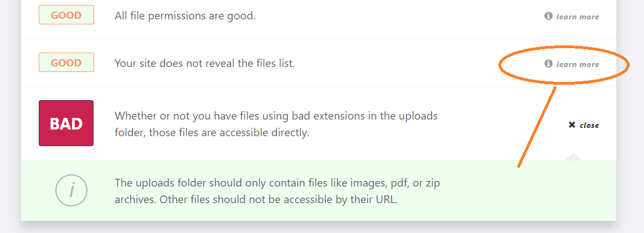Click the info icon in files list row
644x233 pixels.
coord(548,64)
